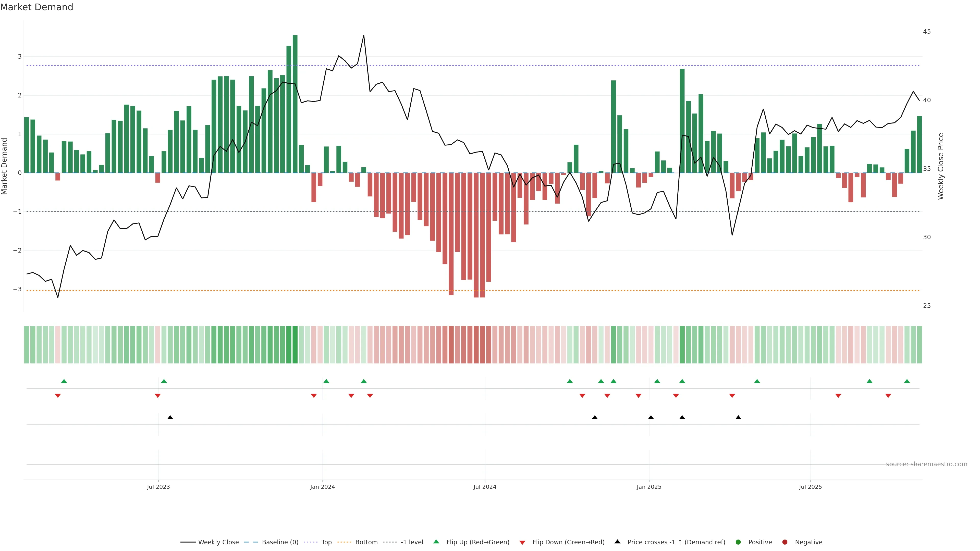980x551 pixels.
Task: Toggle the -1 level legend entry
Action: click(x=412, y=542)
